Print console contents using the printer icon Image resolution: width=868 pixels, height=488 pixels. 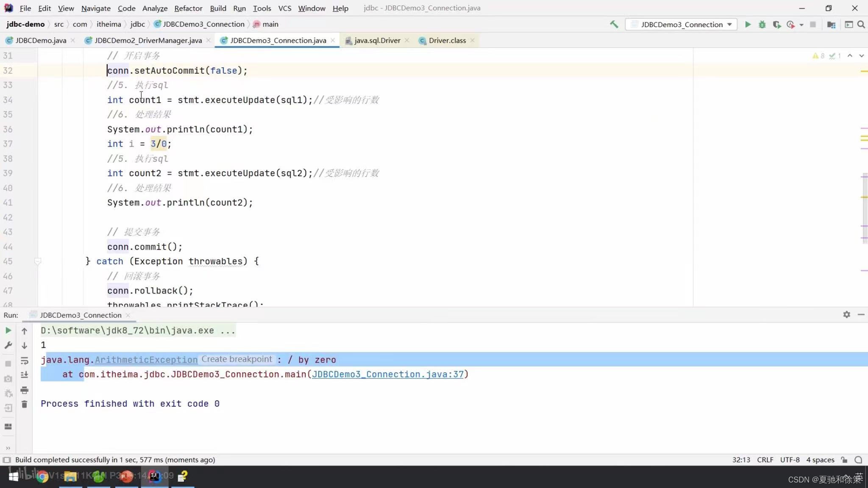[24, 390]
